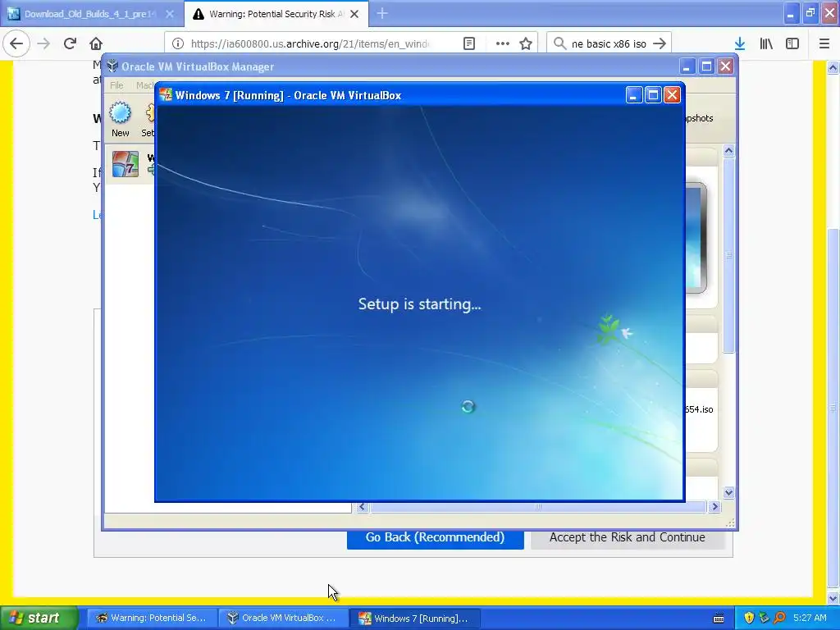Open the Firefox downloads panel
The width and height of the screenshot is (840, 630).
[x=740, y=43]
